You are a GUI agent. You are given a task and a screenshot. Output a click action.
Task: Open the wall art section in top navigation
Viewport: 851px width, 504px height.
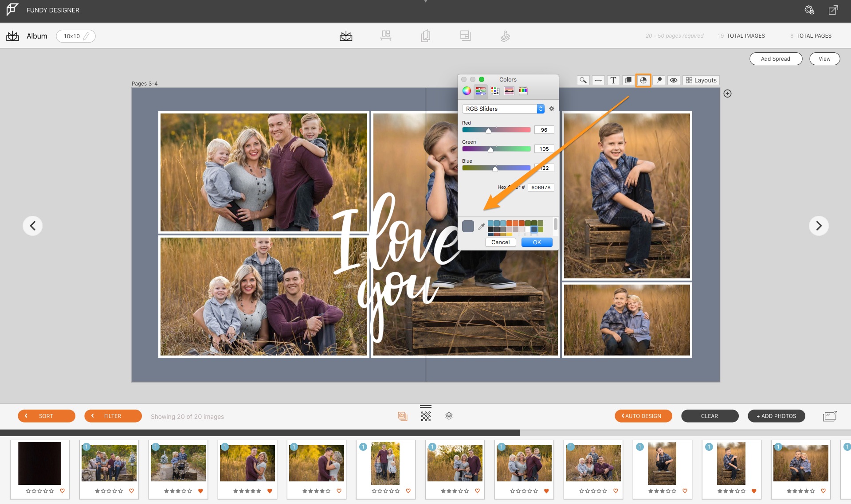tap(386, 36)
